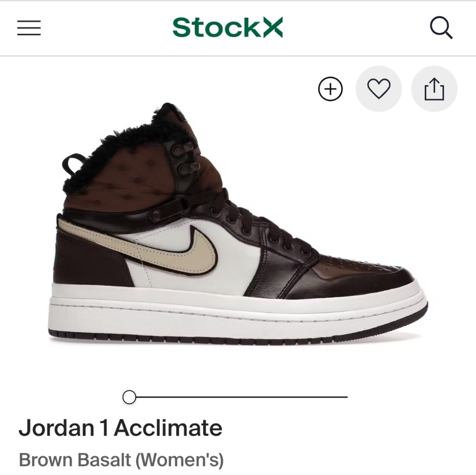The image size is (476, 475).
Task: Enable following this product via the plus control
Action: [x=329, y=89]
